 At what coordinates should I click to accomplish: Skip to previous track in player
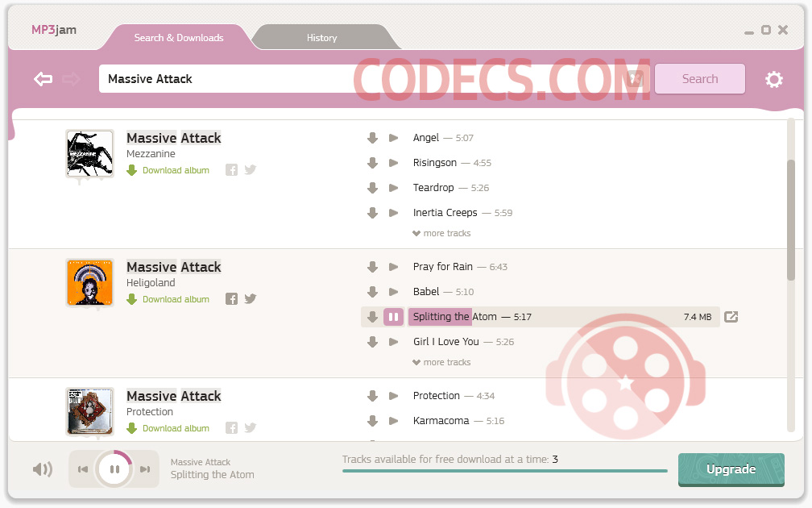[83, 469]
